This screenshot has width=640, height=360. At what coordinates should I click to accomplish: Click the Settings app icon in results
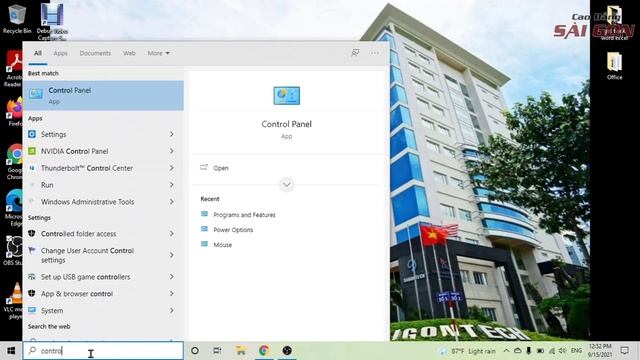pos(32,134)
